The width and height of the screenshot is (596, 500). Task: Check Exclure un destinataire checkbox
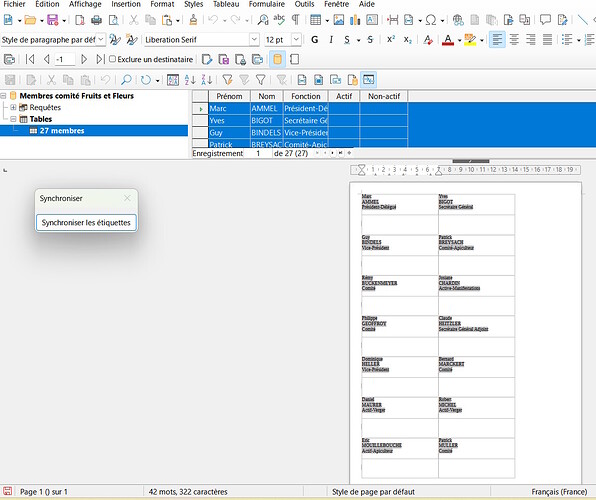click(112, 59)
